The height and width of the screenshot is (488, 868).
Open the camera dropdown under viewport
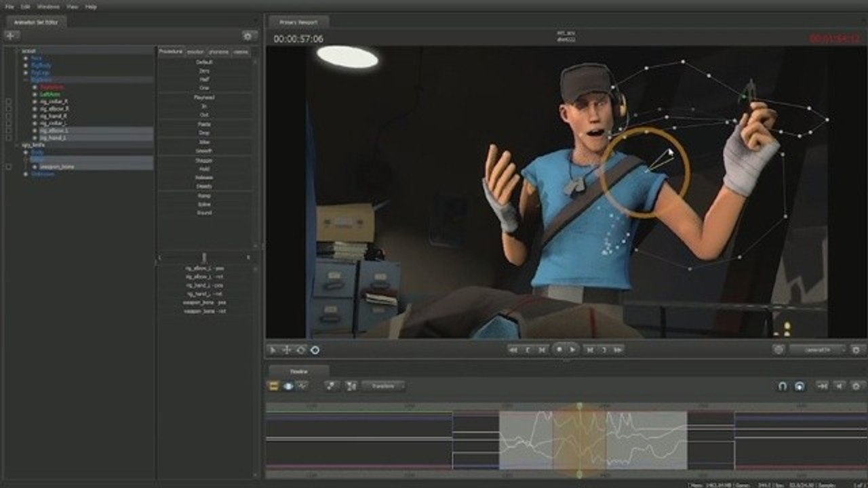pos(818,350)
